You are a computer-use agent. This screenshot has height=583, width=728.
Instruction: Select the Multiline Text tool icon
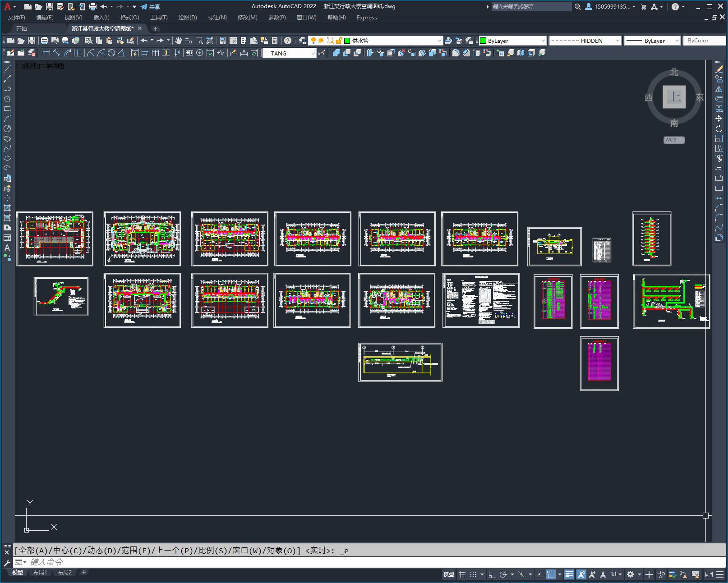tap(7, 248)
